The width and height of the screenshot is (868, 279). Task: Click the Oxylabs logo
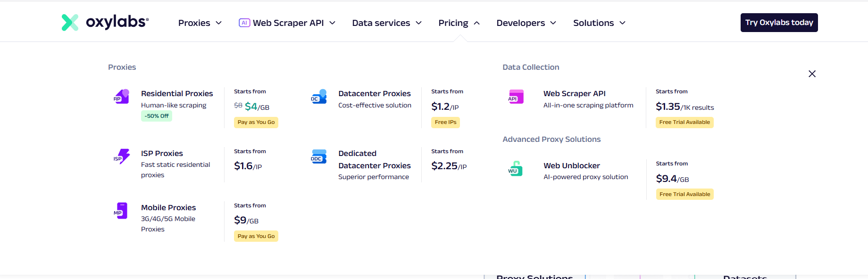click(x=105, y=22)
